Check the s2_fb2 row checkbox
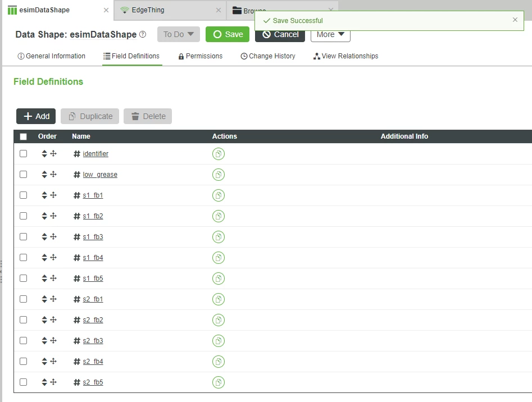532x402 pixels. [x=24, y=319]
